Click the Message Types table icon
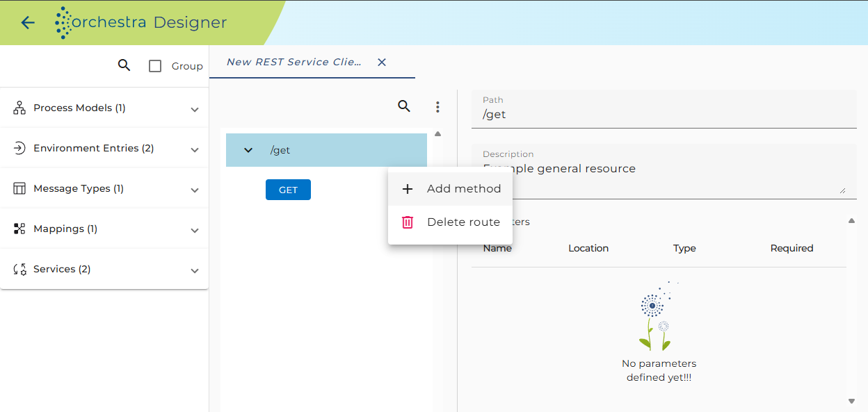This screenshot has width=868, height=412. click(x=19, y=188)
